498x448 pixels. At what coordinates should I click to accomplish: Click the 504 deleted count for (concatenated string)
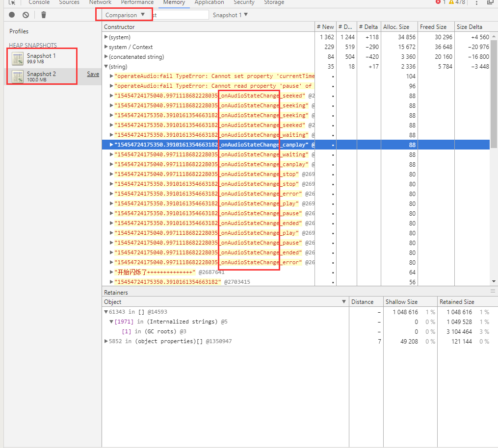point(350,57)
